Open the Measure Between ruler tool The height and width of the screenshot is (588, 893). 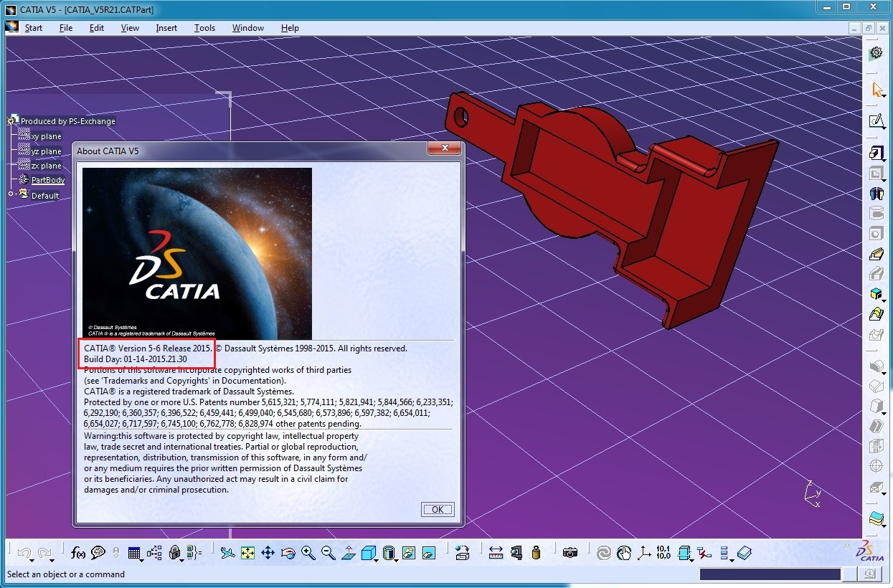[496, 553]
